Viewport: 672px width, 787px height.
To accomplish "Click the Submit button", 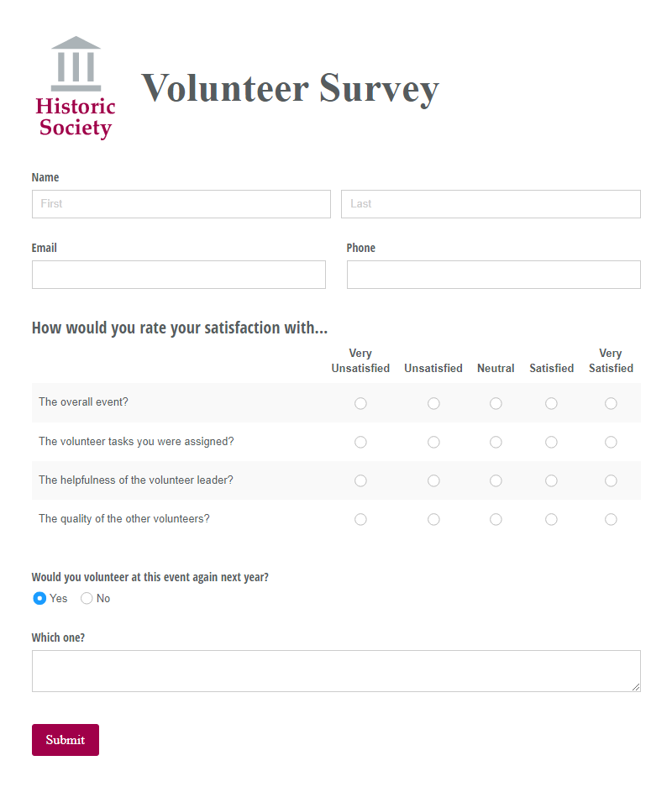I will click(x=66, y=740).
